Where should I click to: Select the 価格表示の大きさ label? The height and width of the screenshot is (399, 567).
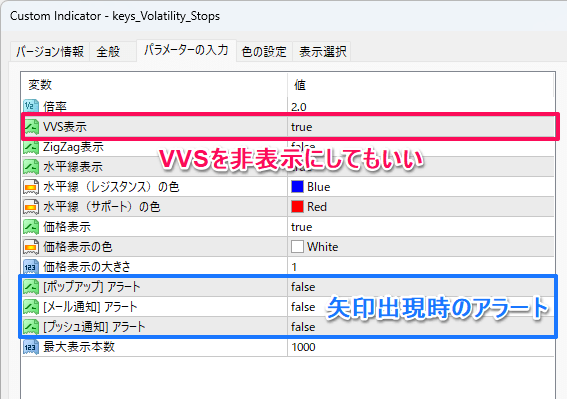tap(87, 267)
